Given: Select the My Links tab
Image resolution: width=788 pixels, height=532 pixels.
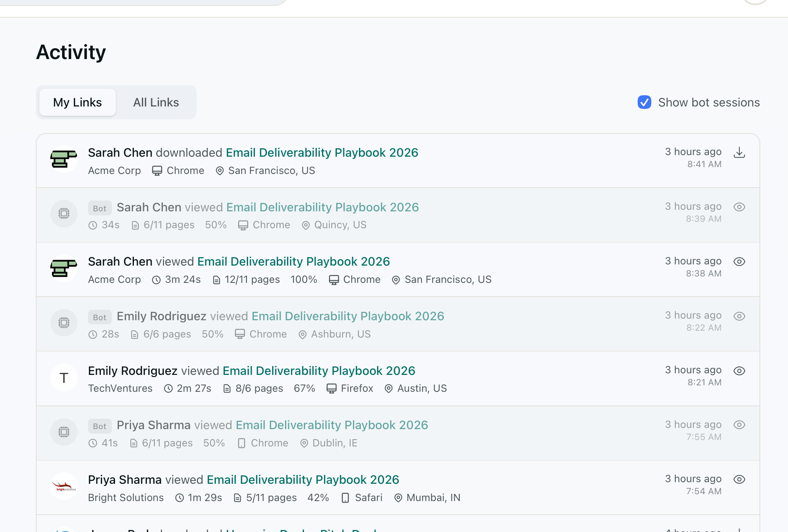Looking at the screenshot, I should (77, 102).
